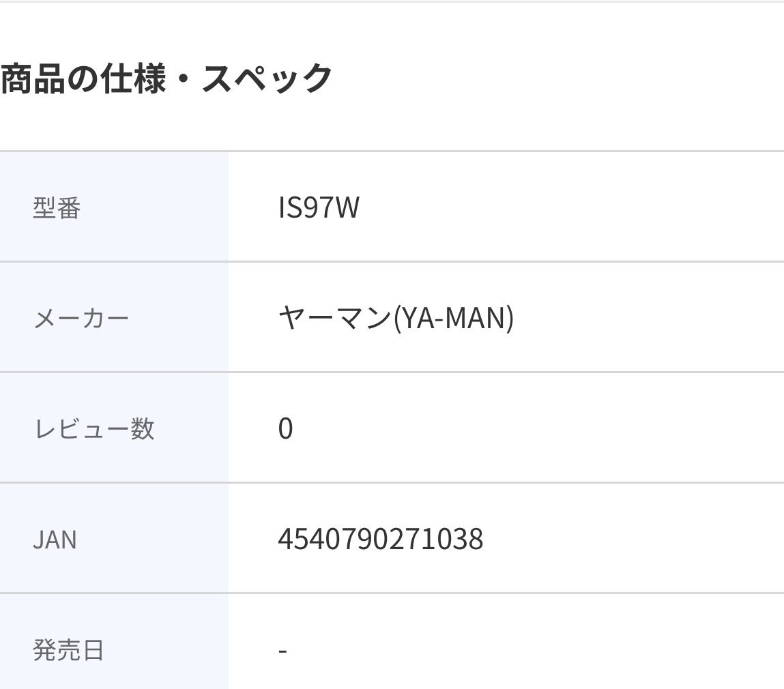Click the 商品の仕様・スペック section heading

(x=166, y=78)
